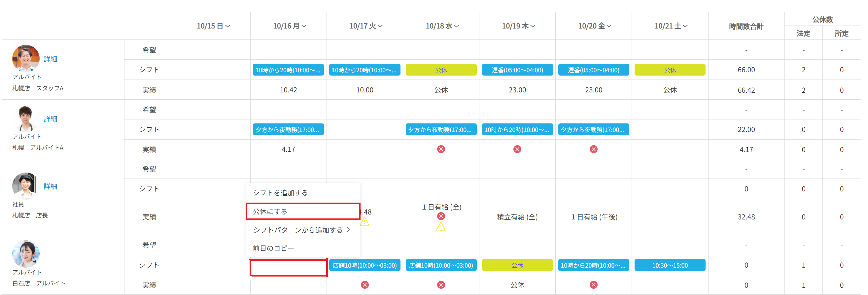Click red error icon under 1日有給(全) on 10/18

click(441, 216)
